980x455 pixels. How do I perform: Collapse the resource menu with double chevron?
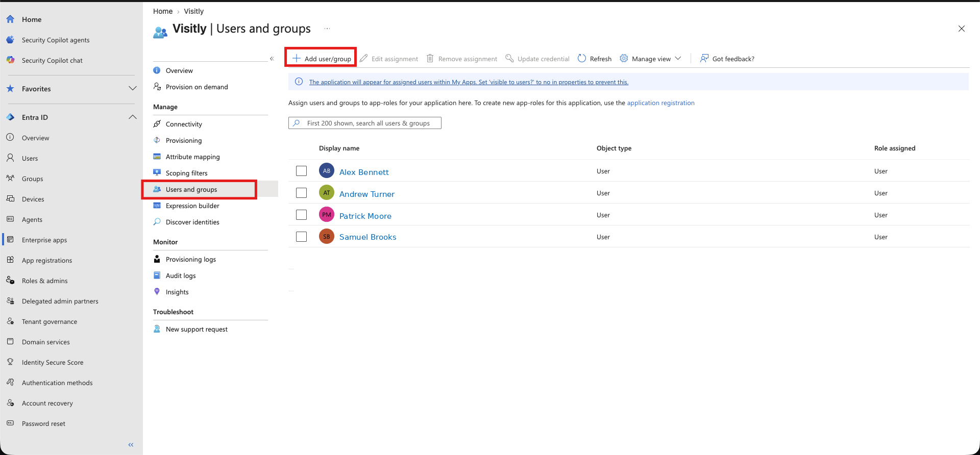[x=272, y=59]
